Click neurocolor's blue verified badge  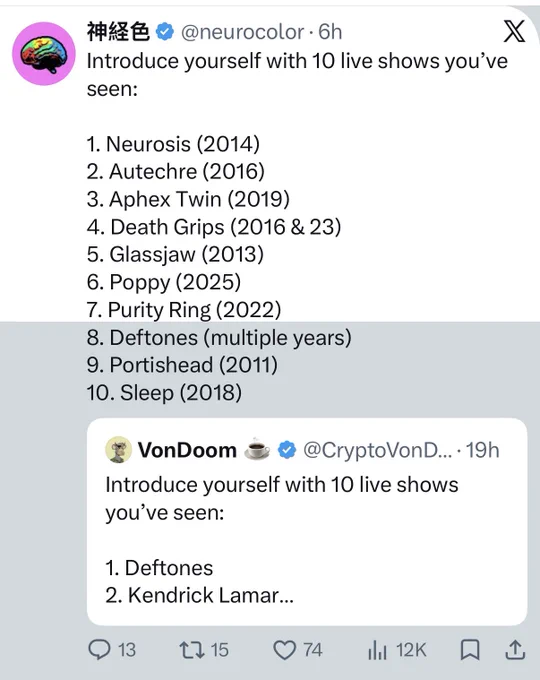164,32
